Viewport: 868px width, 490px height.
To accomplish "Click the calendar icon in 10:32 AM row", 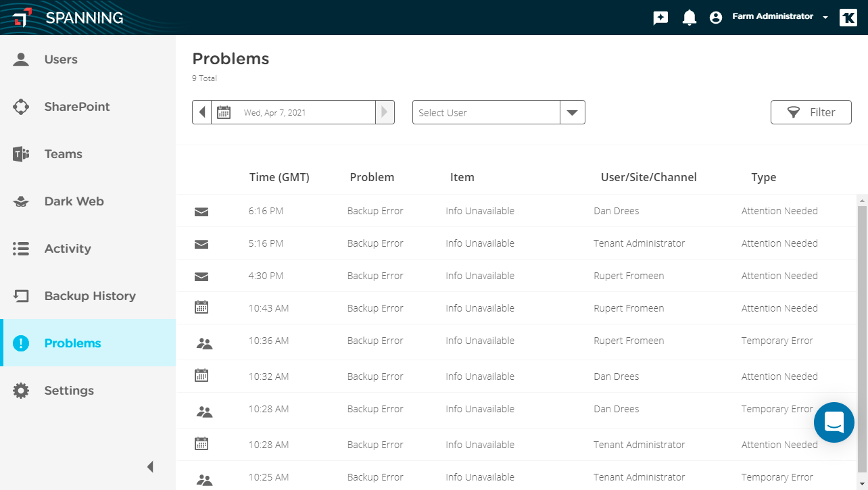I will (x=201, y=376).
